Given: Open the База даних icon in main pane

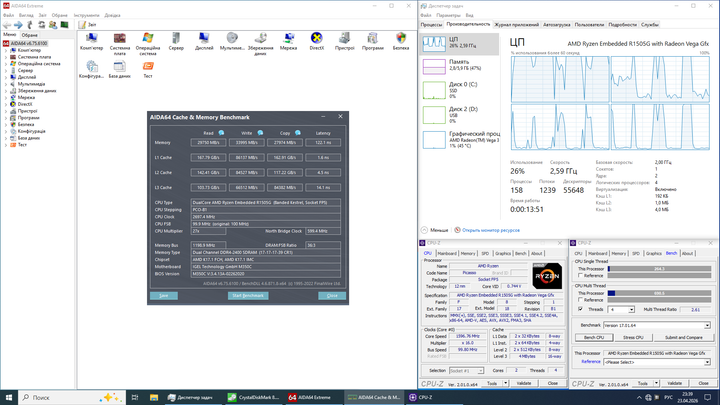Looking at the screenshot, I should point(120,67).
